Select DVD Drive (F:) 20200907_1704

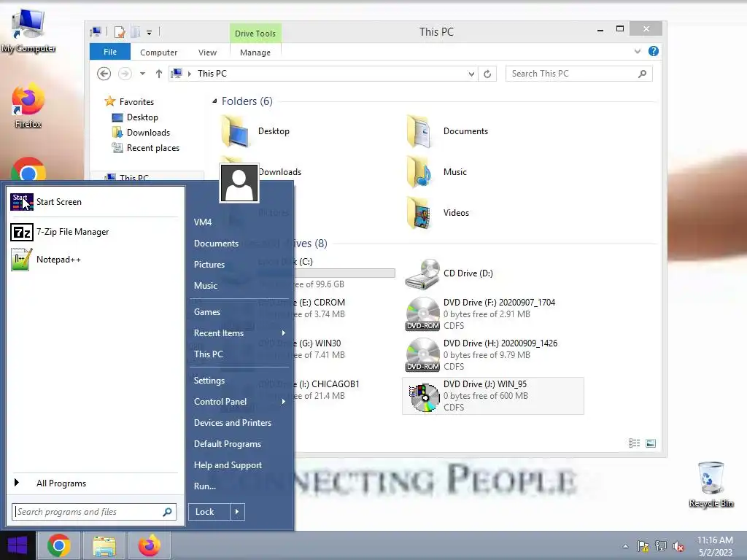(481, 314)
